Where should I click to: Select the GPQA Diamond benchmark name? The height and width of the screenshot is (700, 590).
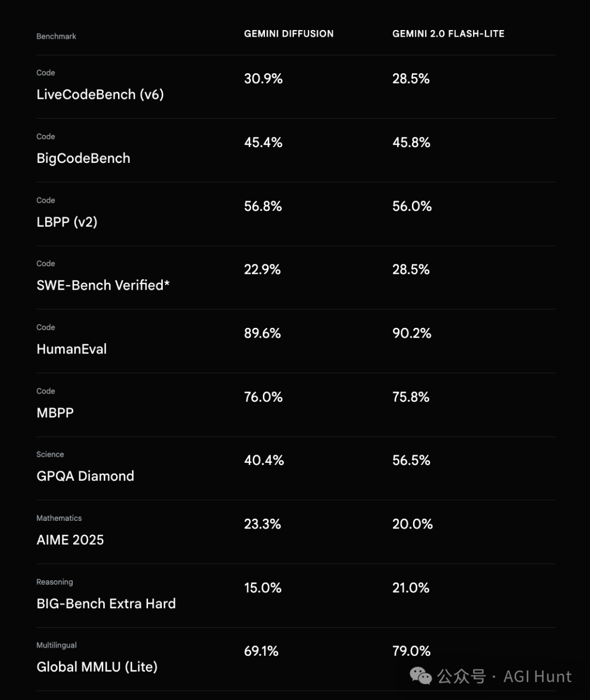click(x=85, y=476)
